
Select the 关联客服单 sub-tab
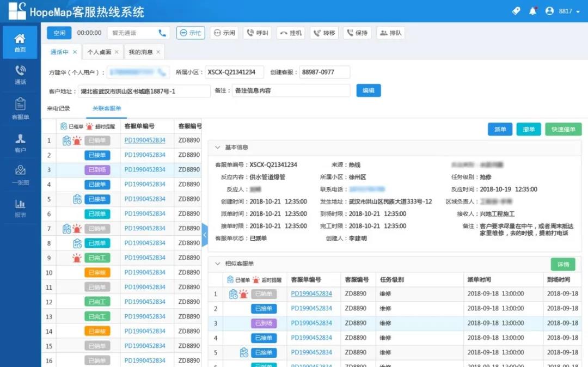click(x=107, y=108)
